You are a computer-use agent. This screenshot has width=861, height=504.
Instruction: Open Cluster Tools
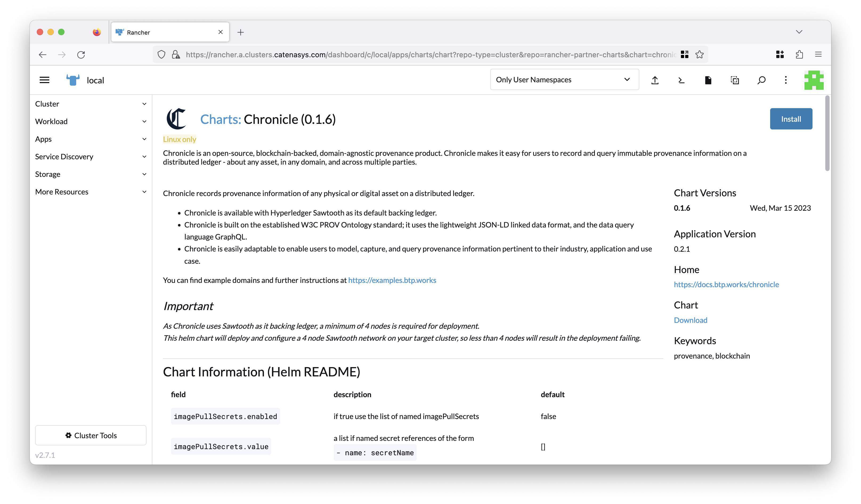[91, 435]
